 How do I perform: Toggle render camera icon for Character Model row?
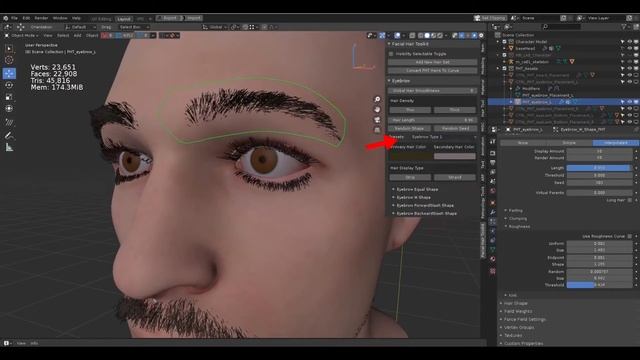click(636, 42)
